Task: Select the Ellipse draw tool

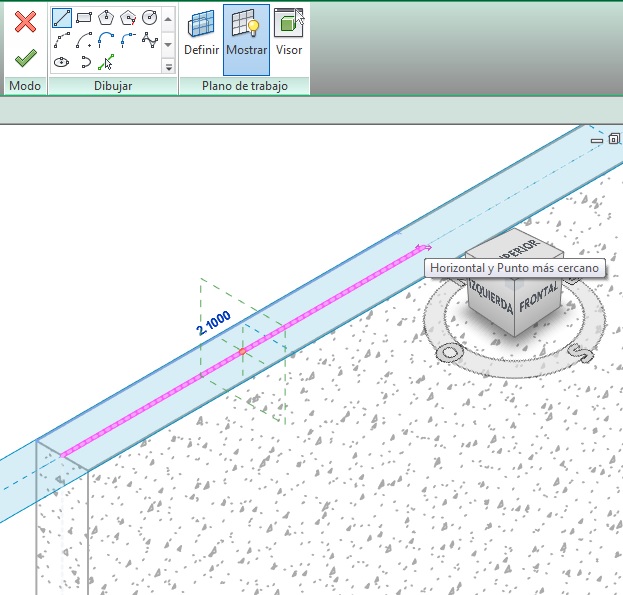Action: 62,62
